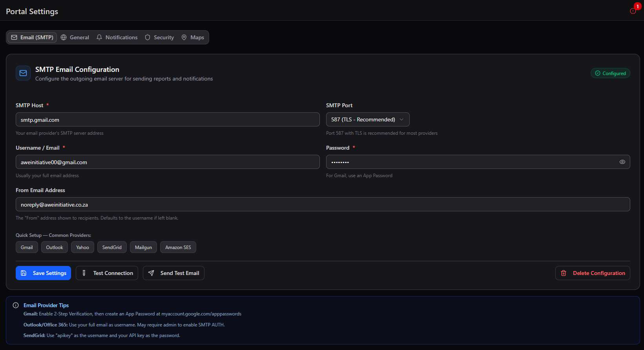Open the SMTP Port dropdown
Image resolution: width=644 pixels, height=350 pixels.
click(368, 119)
